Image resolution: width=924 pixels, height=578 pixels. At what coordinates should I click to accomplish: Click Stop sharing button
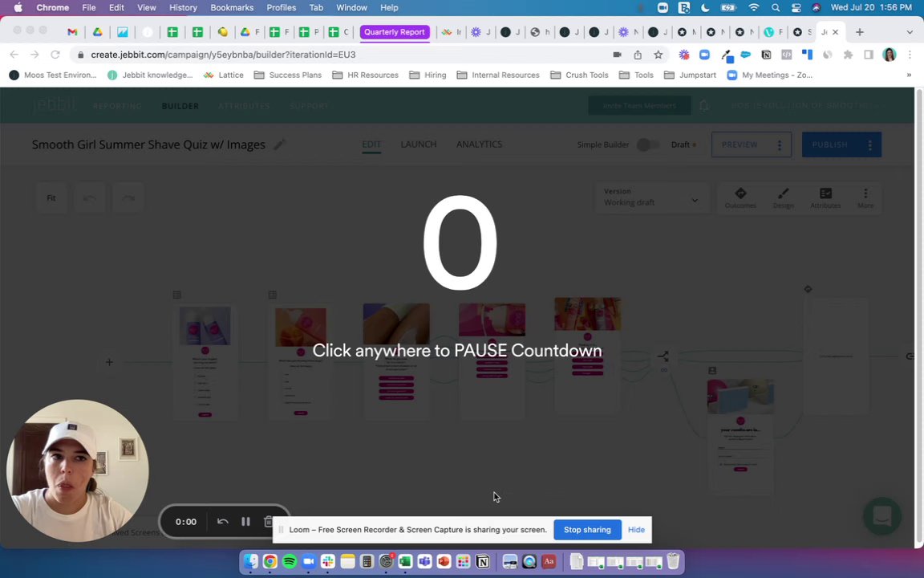point(587,530)
